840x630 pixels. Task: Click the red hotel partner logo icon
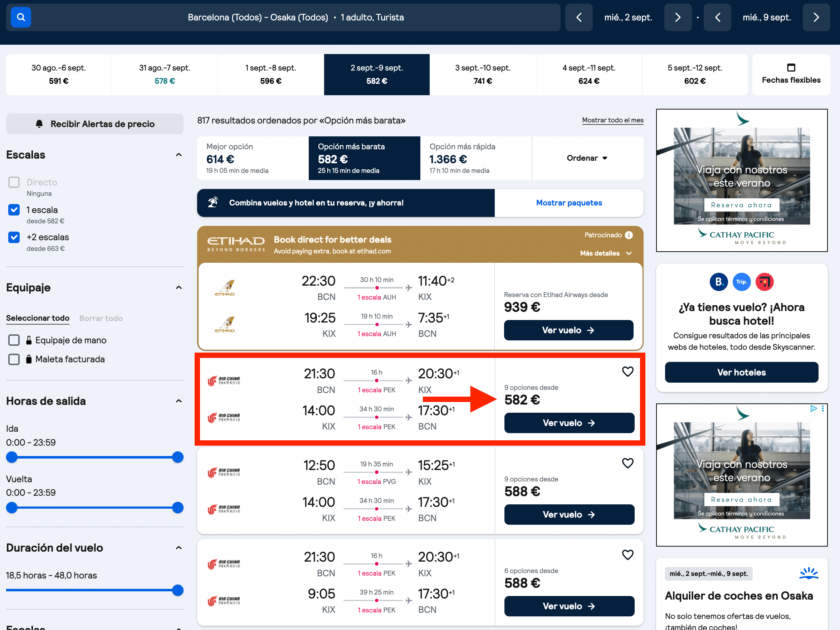point(765,282)
